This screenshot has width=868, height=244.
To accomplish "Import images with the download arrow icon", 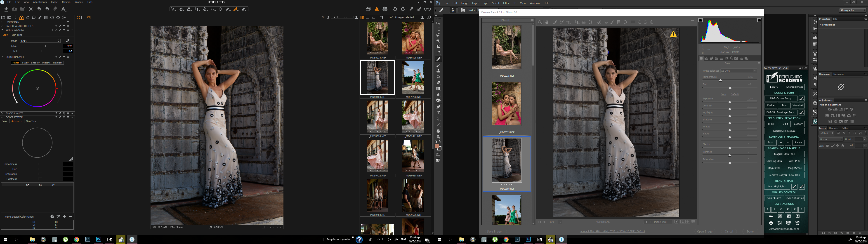I will click(x=6, y=9).
